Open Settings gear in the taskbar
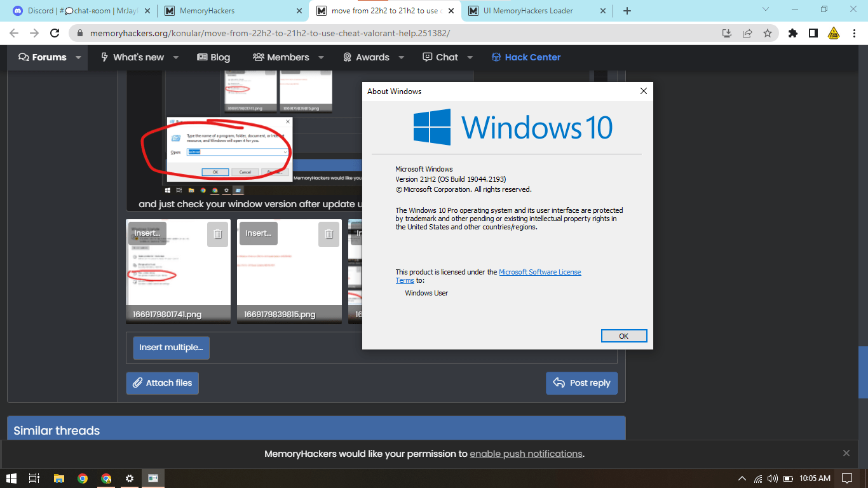868x488 pixels. [130, 478]
